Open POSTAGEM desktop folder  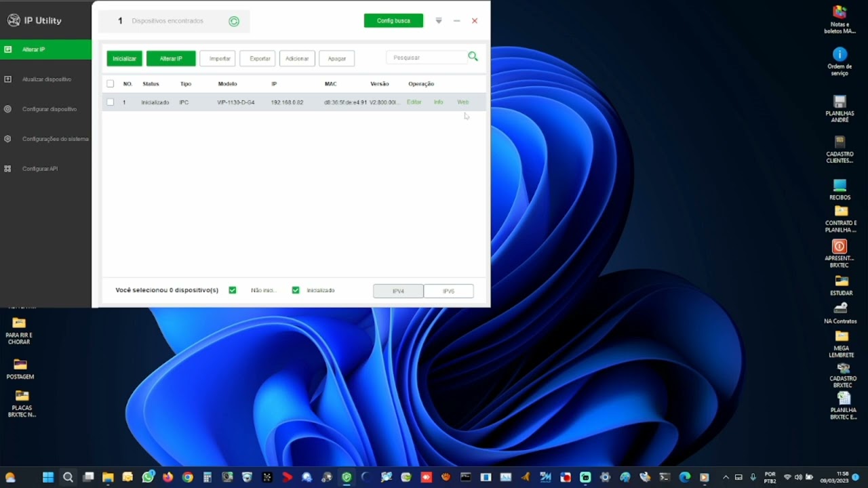20,369
